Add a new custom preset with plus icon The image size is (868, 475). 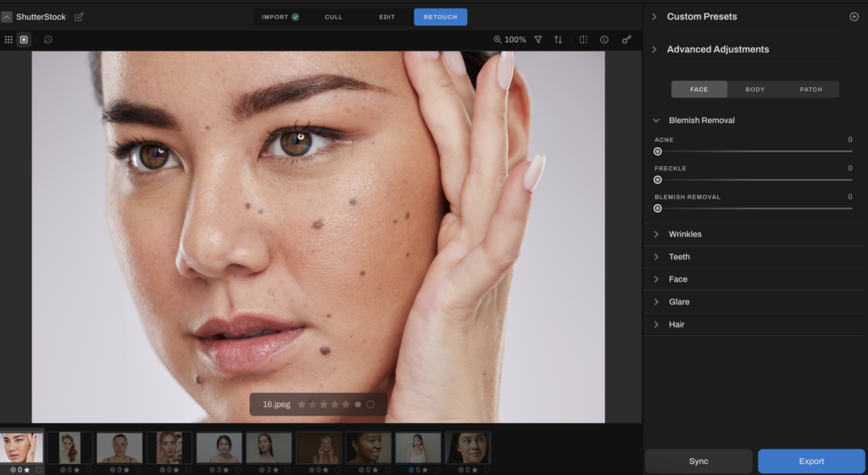pyautogui.click(x=854, y=17)
